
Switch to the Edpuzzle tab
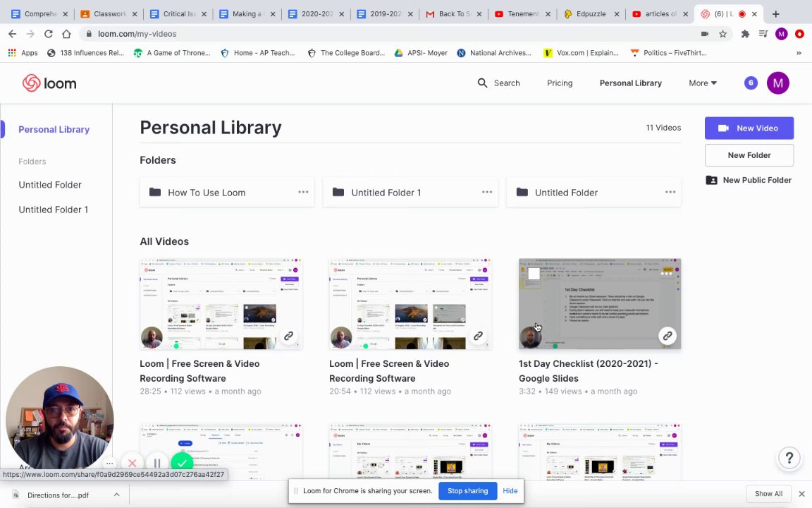[x=591, y=14]
